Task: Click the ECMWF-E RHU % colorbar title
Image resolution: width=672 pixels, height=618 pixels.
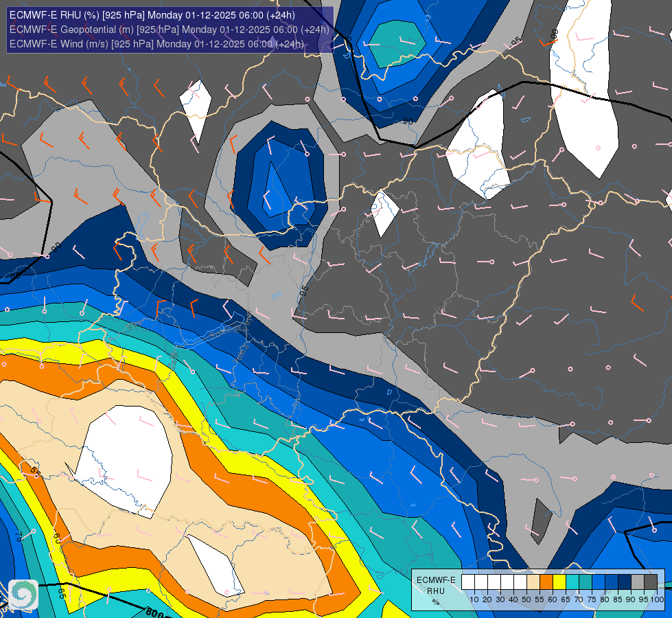Action: [x=436, y=591]
